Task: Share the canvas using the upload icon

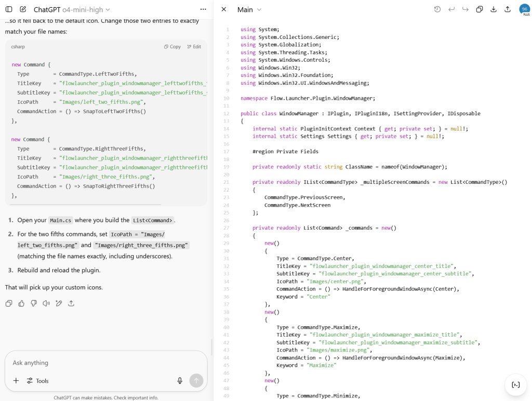Action: [x=508, y=9]
